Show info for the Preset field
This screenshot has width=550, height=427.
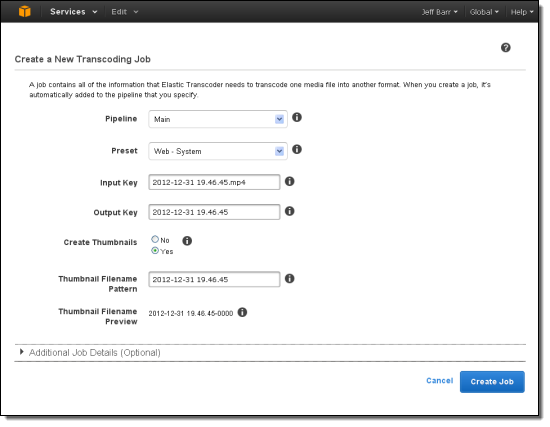(x=297, y=149)
